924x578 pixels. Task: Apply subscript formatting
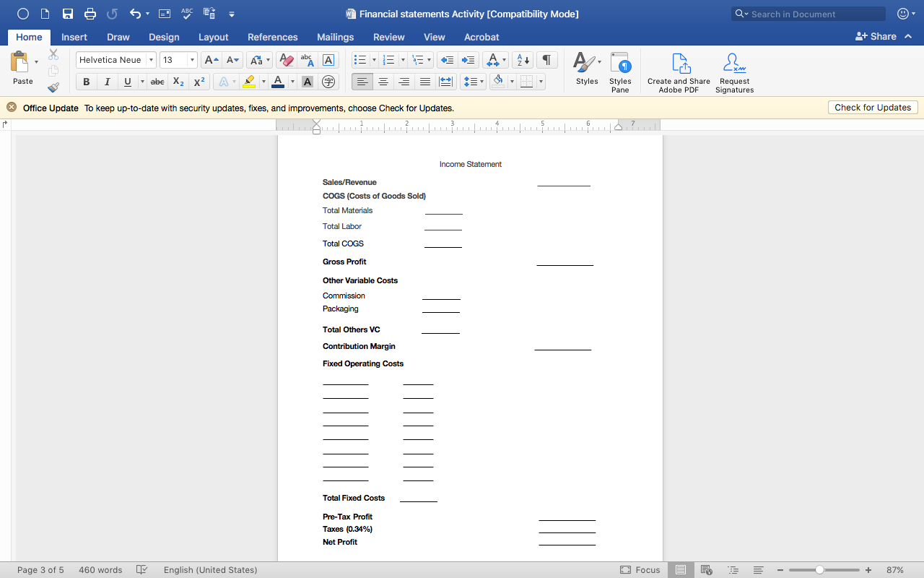pos(178,82)
